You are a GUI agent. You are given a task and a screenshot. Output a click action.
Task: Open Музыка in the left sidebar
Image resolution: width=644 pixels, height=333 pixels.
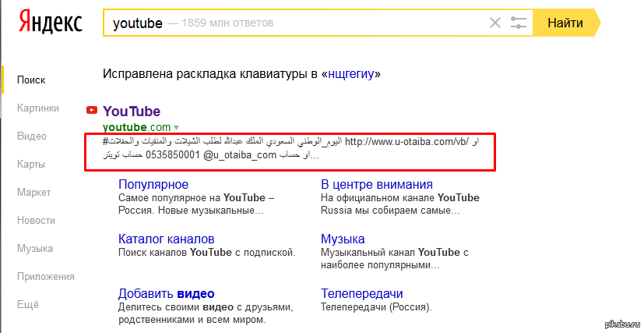click(35, 248)
